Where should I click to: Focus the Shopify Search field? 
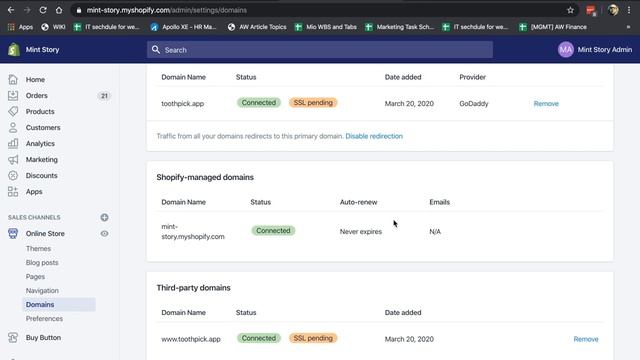[x=320, y=50]
